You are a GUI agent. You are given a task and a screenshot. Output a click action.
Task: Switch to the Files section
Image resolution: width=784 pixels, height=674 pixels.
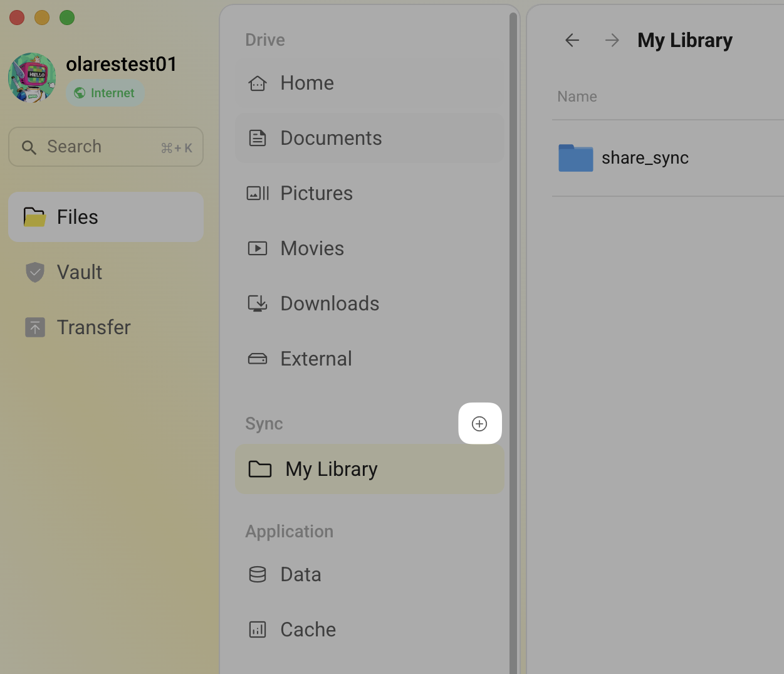coord(77,216)
